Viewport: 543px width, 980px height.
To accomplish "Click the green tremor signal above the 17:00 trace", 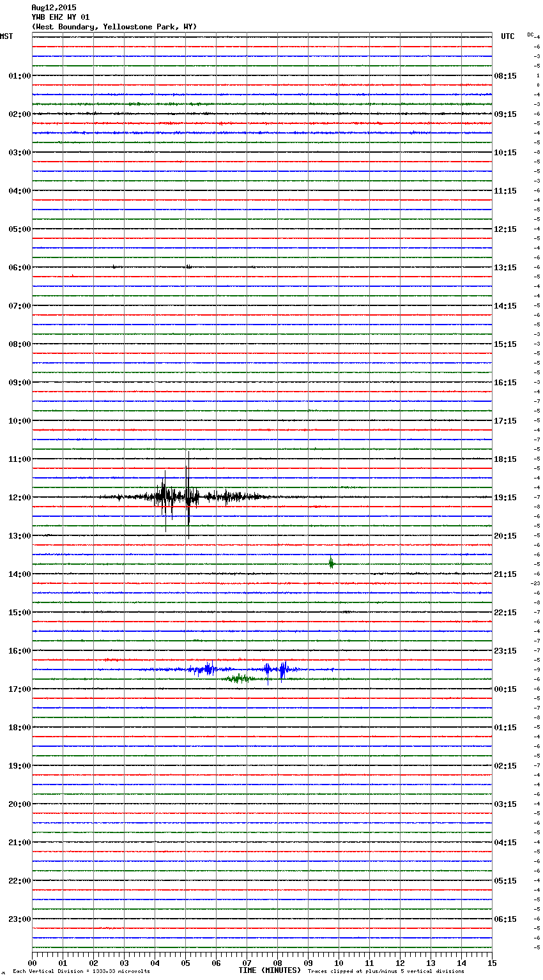I will [x=239, y=678].
